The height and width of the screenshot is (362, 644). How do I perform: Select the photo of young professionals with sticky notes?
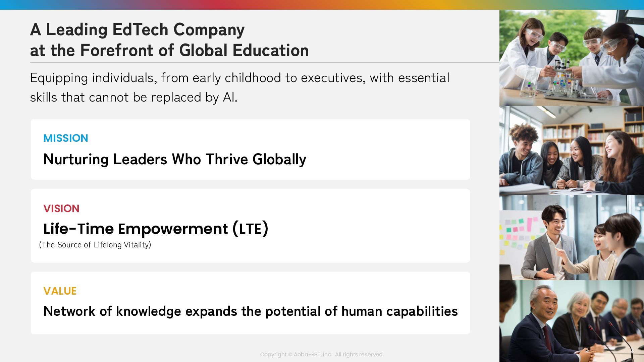(x=571, y=238)
